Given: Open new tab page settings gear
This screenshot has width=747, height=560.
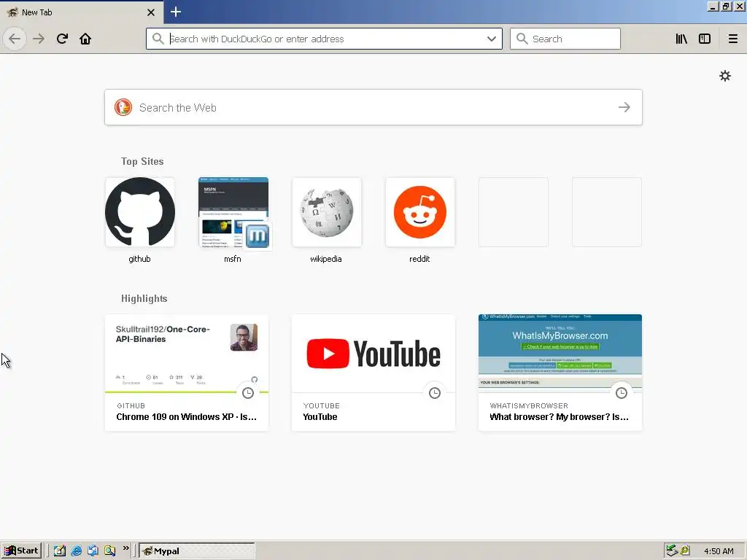Looking at the screenshot, I should (724, 76).
